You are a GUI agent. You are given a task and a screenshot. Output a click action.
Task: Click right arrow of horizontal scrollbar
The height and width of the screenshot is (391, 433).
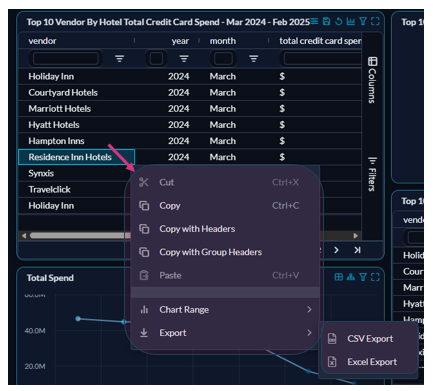click(355, 236)
